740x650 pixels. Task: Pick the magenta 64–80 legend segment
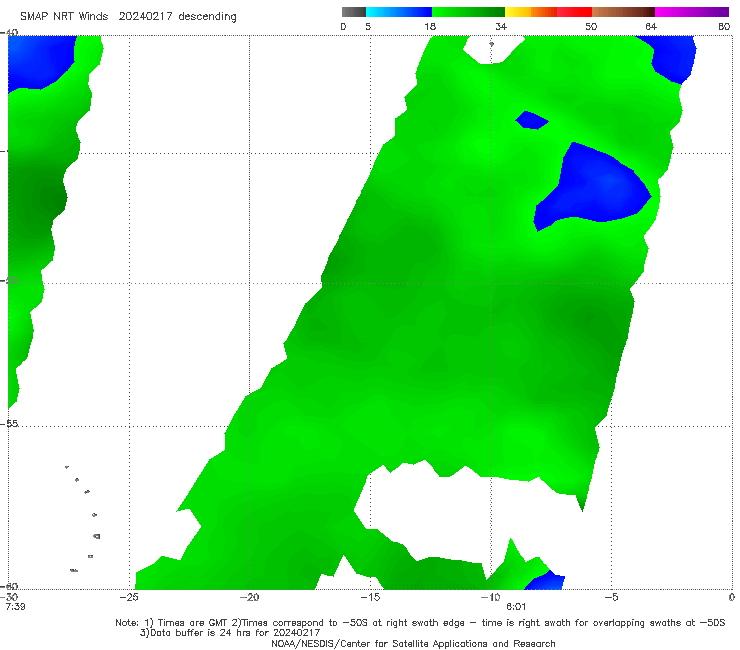click(691, 12)
